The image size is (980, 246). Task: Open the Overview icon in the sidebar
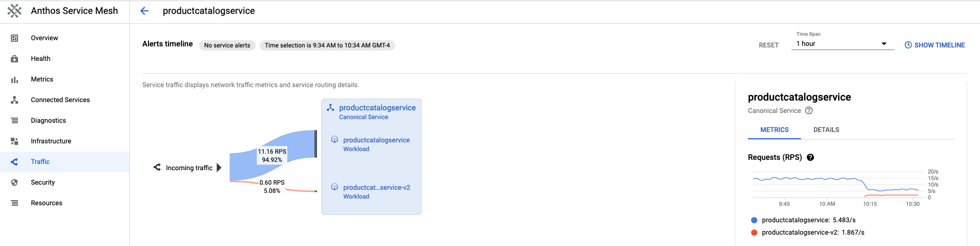[14, 38]
